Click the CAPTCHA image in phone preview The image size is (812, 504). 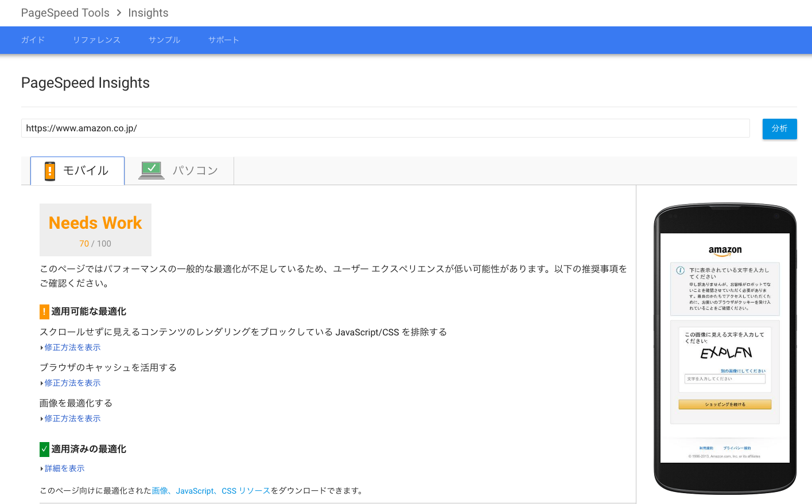tap(726, 353)
